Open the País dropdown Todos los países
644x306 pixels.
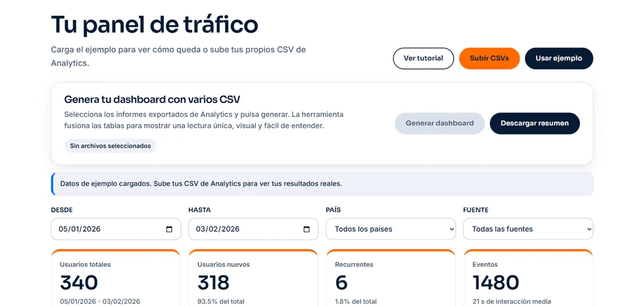pos(390,229)
